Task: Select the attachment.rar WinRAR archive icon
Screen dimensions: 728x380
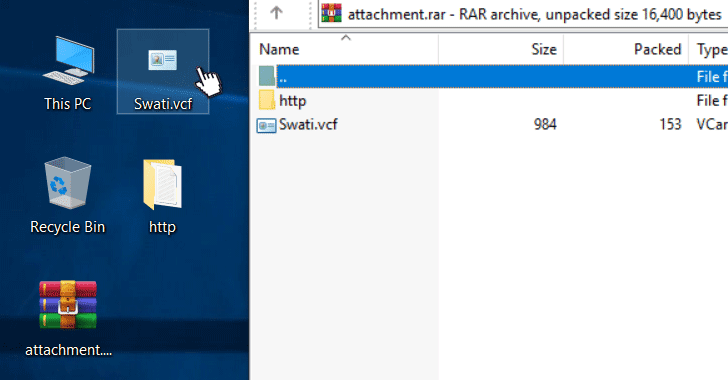Action: click(x=68, y=318)
